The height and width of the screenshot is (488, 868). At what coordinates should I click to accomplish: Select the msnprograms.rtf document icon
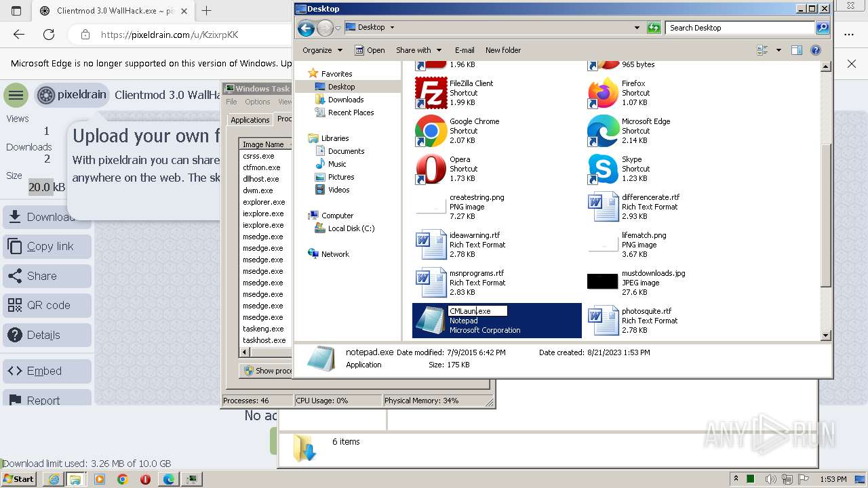[431, 283]
